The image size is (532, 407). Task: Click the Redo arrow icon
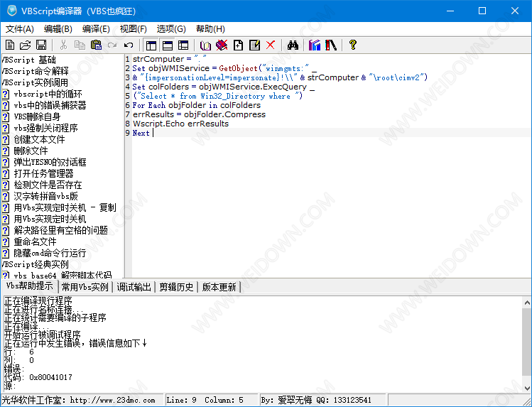pos(112,45)
